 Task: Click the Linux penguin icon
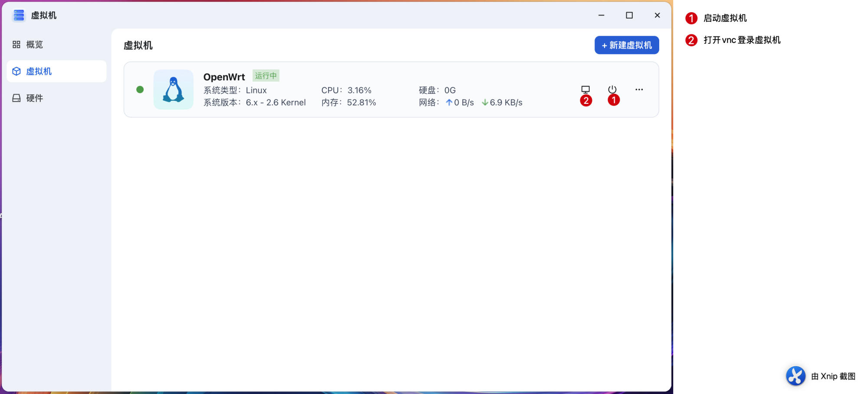pyautogui.click(x=173, y=89)
